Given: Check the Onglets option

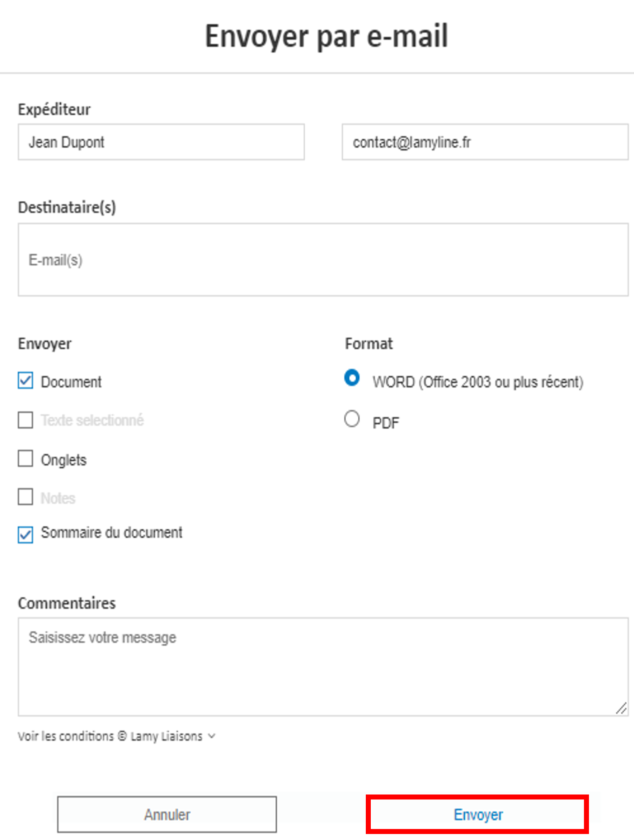Looking at the screenshot, I should 26,458.
